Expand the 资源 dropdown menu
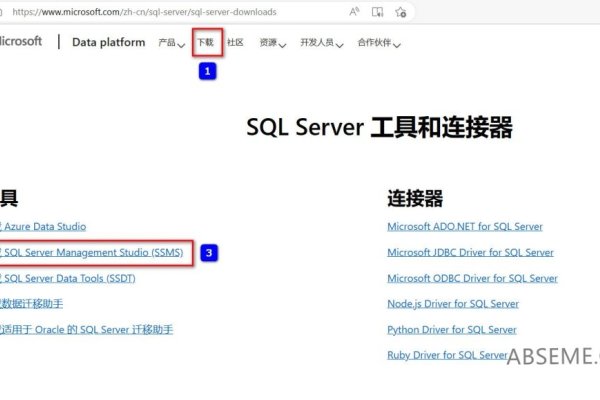Screen dimensions: 600x400 coord(272,42)
